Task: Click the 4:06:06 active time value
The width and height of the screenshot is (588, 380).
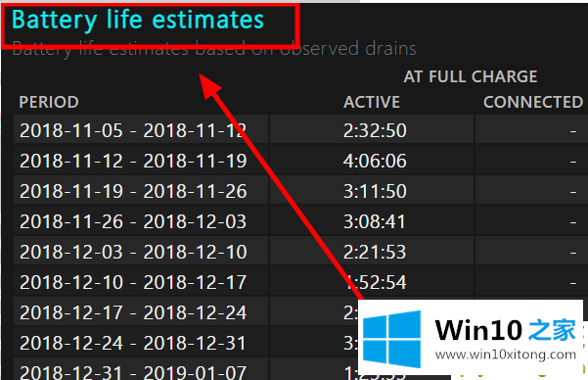Action: coord(375,161)
